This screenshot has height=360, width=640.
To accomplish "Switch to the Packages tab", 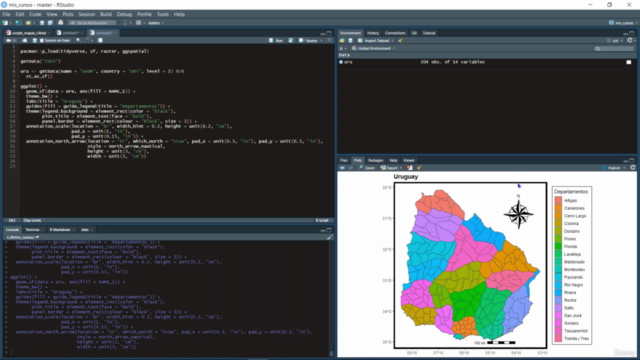I will [x=375, y=160].
